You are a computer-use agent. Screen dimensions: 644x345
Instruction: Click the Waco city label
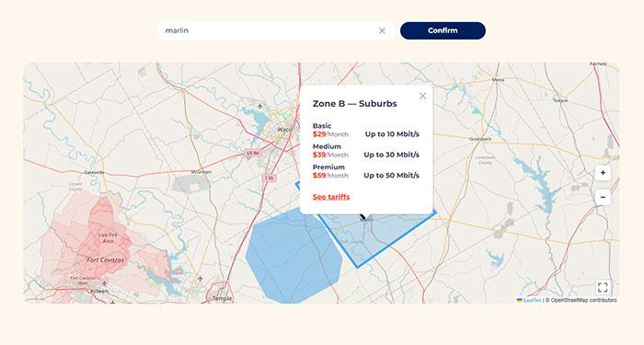[283, 130]
